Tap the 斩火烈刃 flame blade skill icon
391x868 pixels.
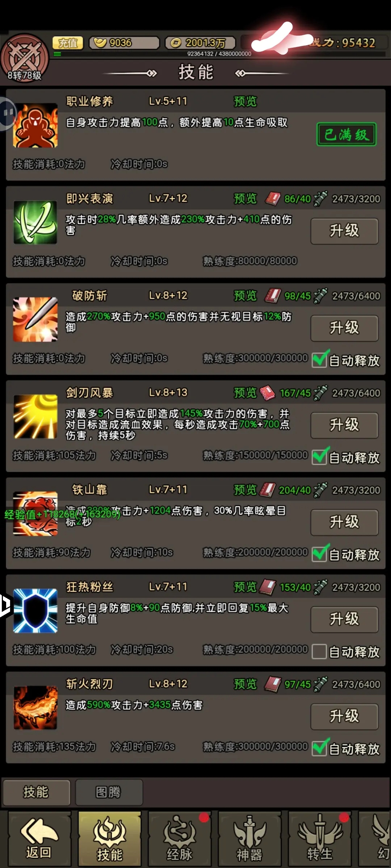pyautogui.click(x=35, y=708)
